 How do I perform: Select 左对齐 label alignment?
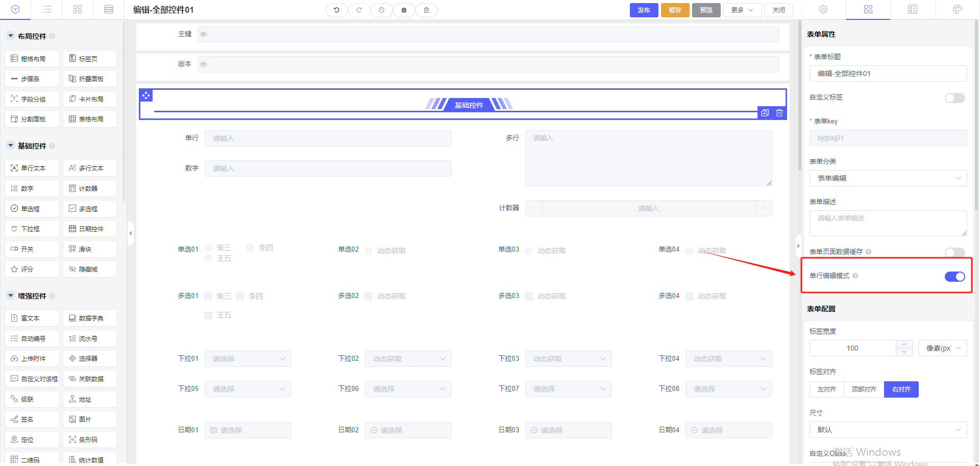(x=826, y=389)
